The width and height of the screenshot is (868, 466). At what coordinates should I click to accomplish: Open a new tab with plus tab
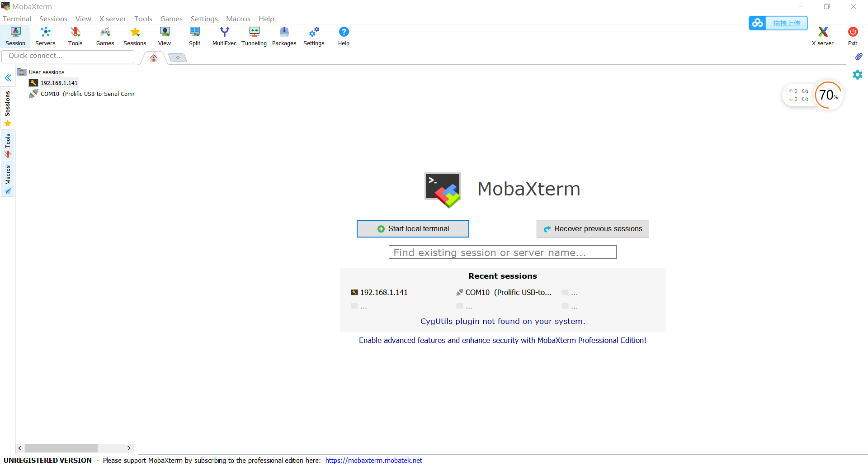click(178, 57)
